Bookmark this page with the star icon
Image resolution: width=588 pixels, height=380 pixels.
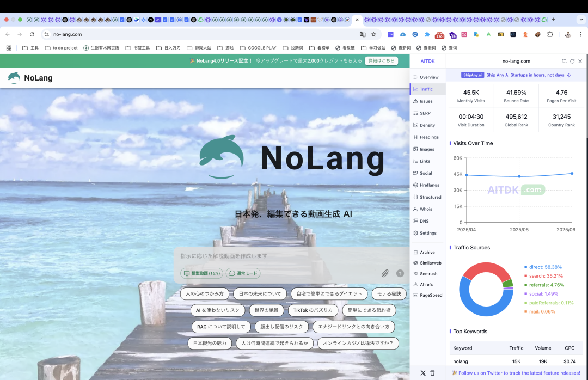click(373, 34)
